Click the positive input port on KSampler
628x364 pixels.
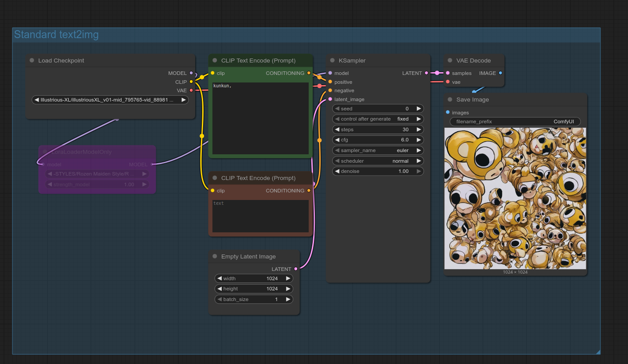tap(330, 82)
